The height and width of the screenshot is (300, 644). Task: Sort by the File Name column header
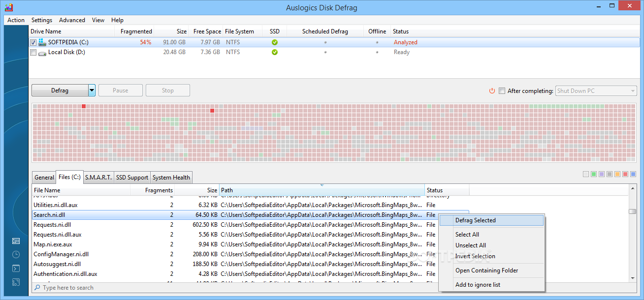click(81, 190)
